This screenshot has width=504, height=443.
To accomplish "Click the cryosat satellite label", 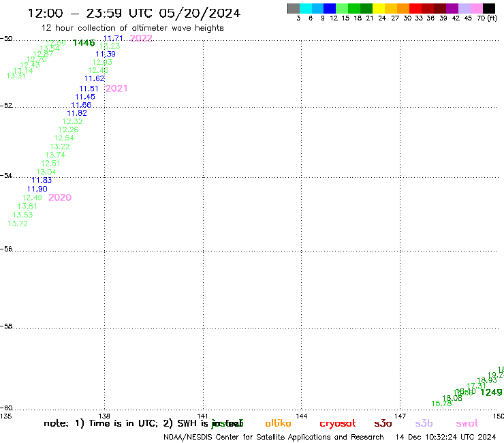I will 338,423.
